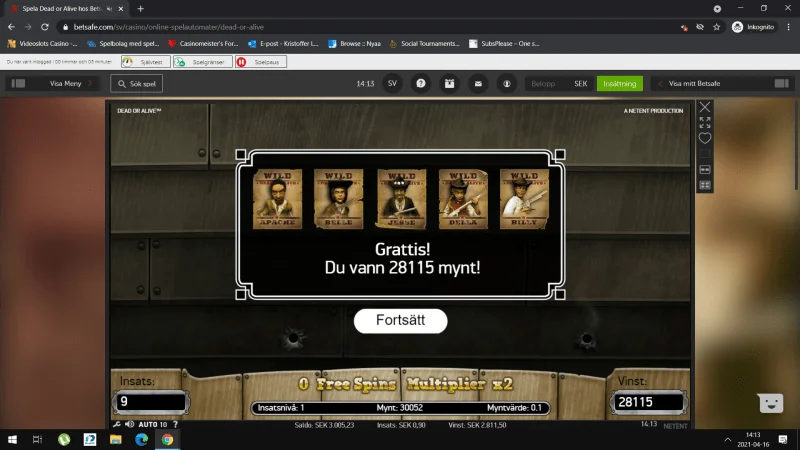Open Videoslots Casino bookmark
Image resolution: width=800 pixels, height=450 pixels.
click(x=42, y=44)
